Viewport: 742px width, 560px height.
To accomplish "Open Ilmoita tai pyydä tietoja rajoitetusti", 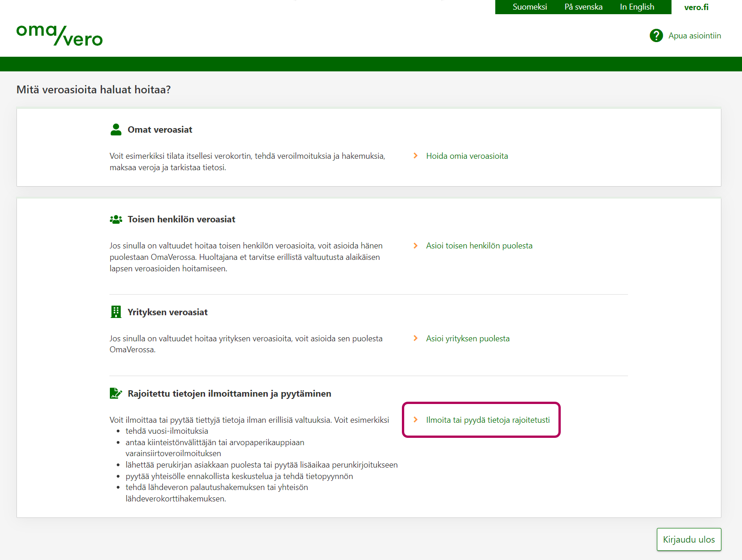I will 487,420.
